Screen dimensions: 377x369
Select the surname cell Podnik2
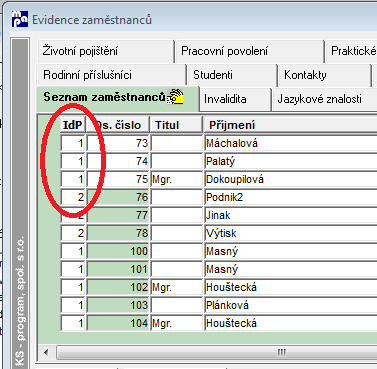point(291,197)
